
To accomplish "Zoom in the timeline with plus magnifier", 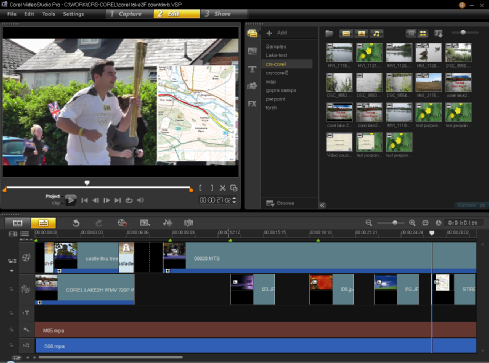I will [x=412, y=223].
